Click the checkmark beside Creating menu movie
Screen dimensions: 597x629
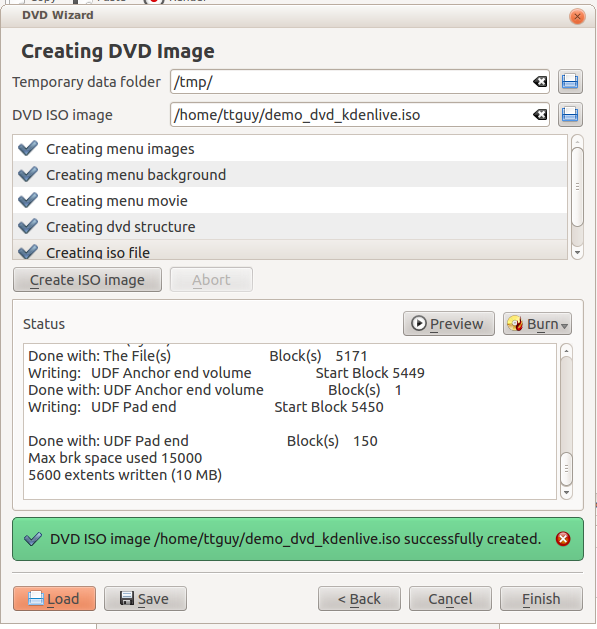(28, 201)
